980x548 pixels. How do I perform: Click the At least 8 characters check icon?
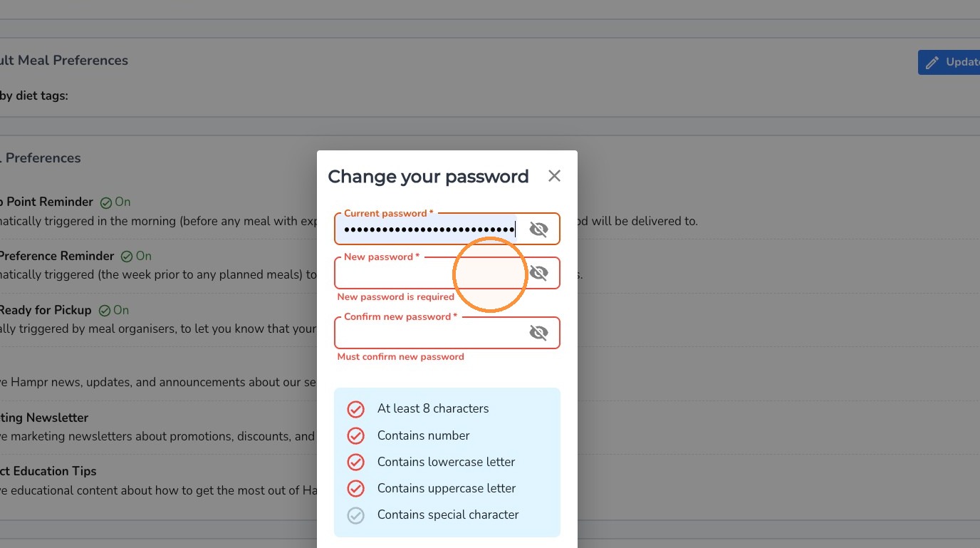click(x=355, y=409)
